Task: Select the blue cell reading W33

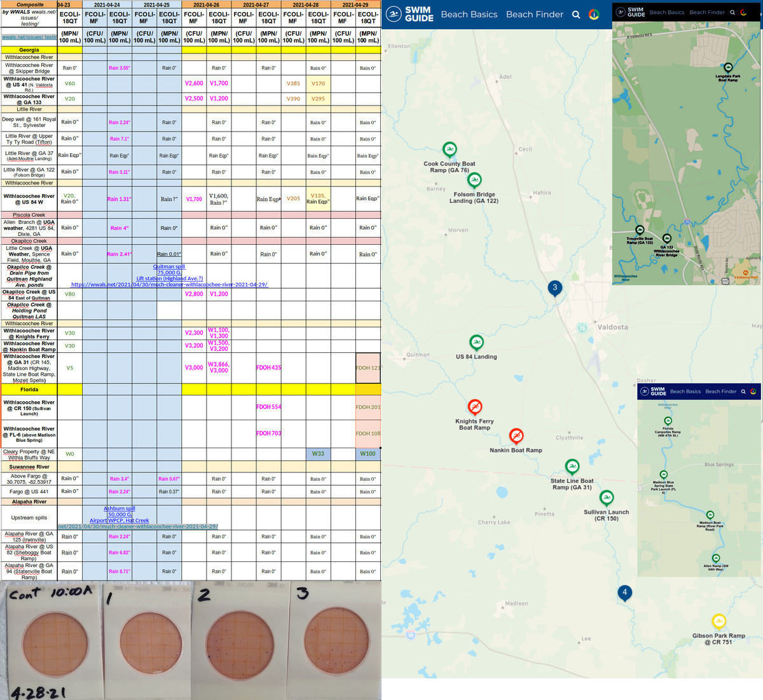Action: (318, 454)
